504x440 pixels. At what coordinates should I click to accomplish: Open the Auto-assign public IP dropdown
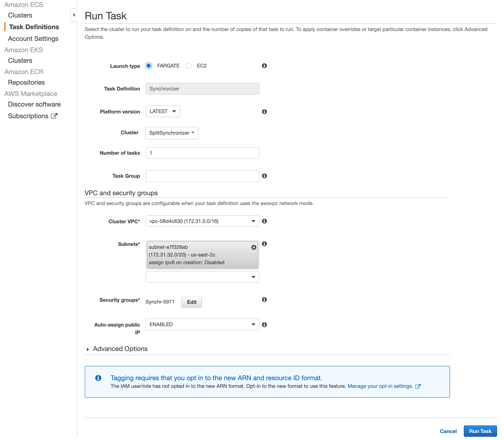coord(202,324)
